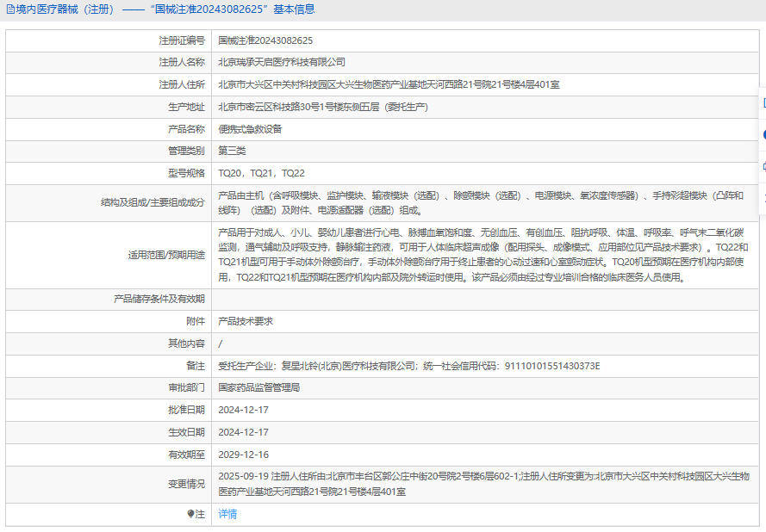Select the 审批部门 label
Viewport: 766px width, 532px height.
tap(187, 387)
